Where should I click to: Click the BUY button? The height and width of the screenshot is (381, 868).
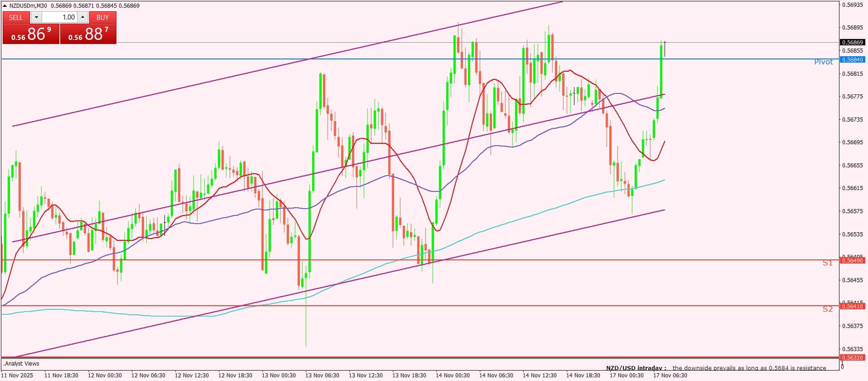[x=103, y=17]
